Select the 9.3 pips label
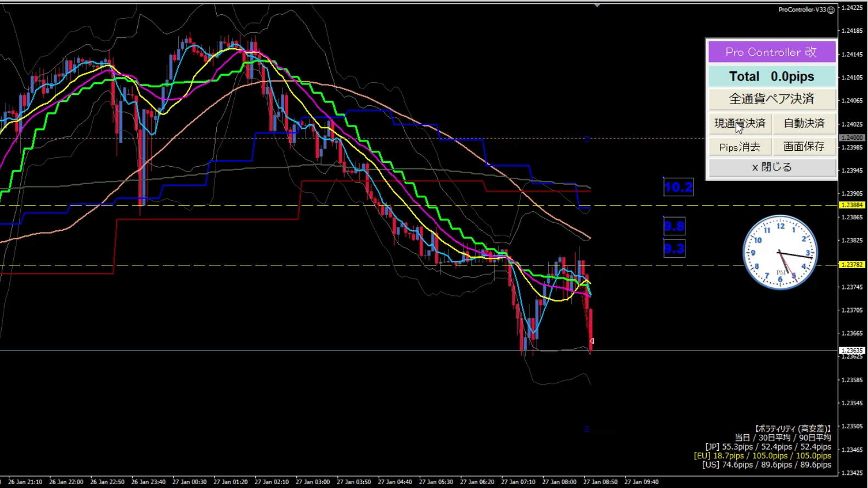The width and height of the screenshot is (868, 488). (674, 248)
